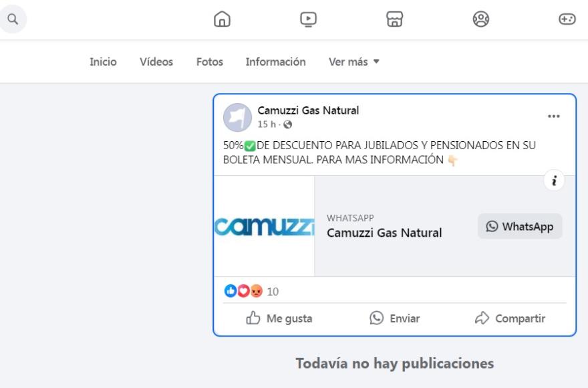Open the Groups icon in top bar
588x388 pixels.
pyautogui.click(x=480, y=19)
